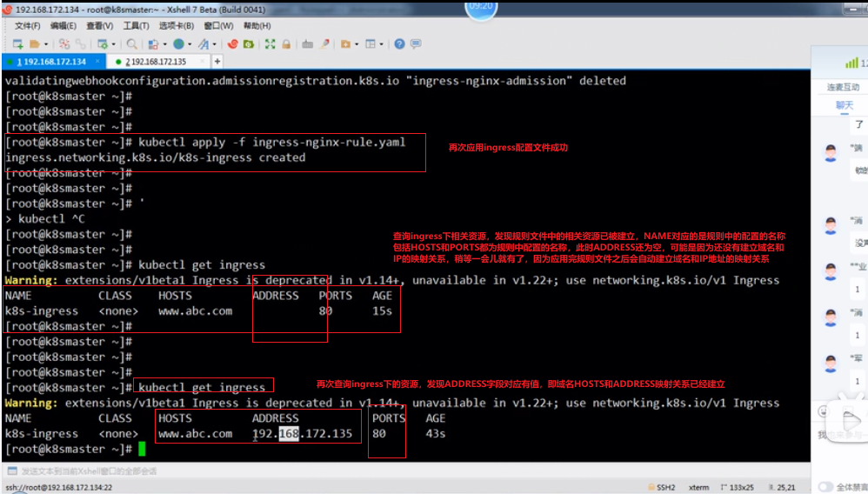Click the SSH2 protocol status bar entry
This screenshot has height=494, width=868.
click(x=662, y=487)
